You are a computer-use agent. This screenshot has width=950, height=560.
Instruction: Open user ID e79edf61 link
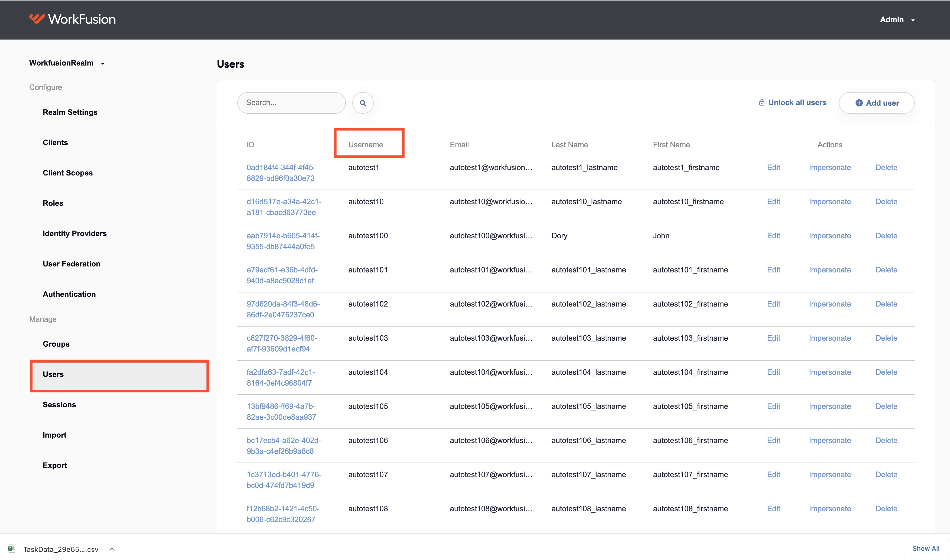click(282, 275)
